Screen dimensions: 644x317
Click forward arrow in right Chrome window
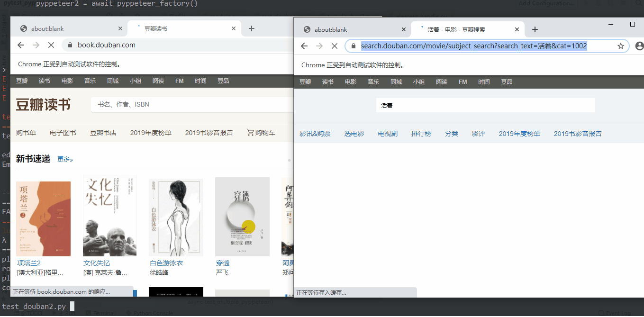[x=319, y=46]
